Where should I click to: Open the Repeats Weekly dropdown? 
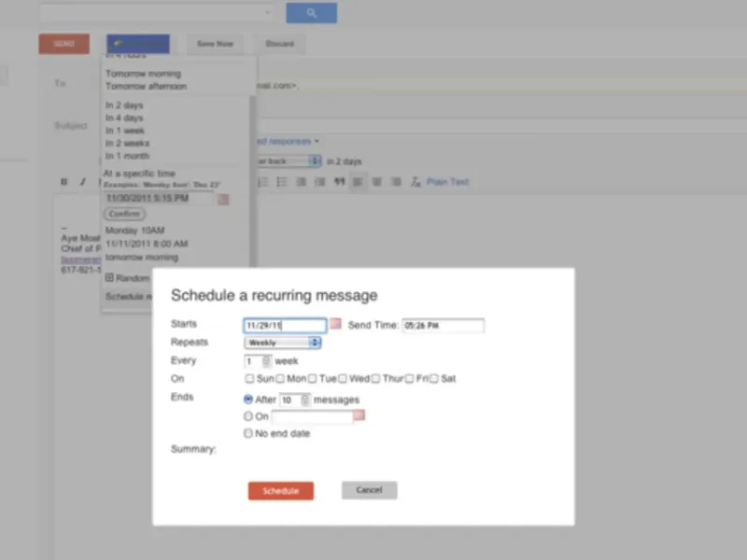pyautogui.click(x=283, y=343)
